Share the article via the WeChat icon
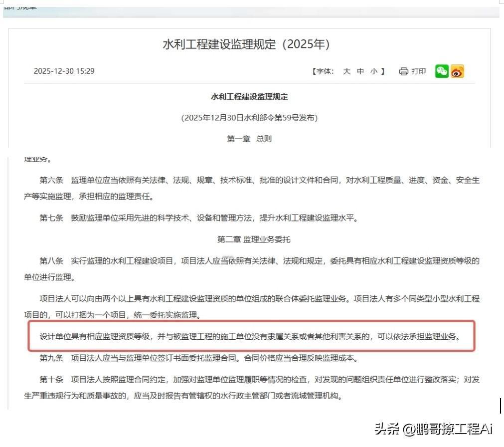The height and width of the screenshot is (447, 504). (441, 71)
